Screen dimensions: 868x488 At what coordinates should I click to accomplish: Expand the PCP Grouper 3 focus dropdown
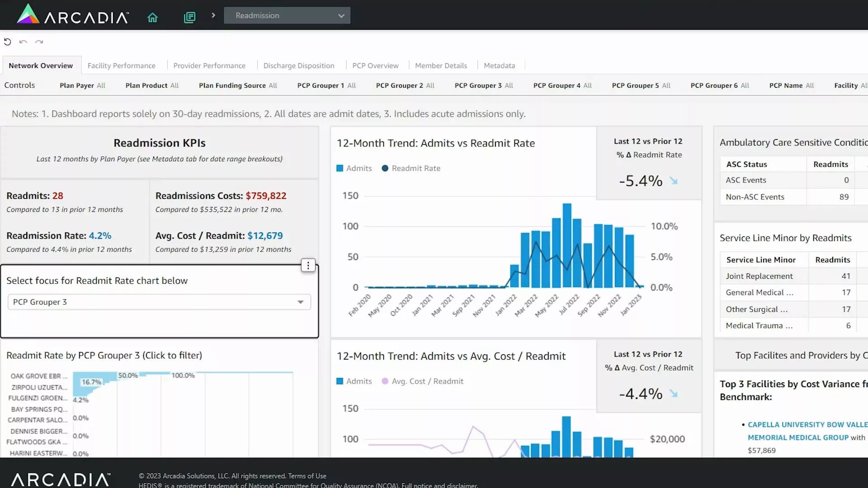click(x=159, y=302)
